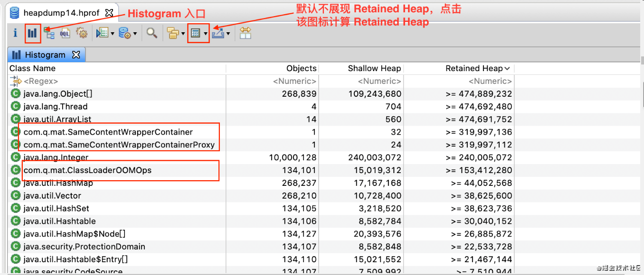
Task: Open the Thread Overview gear icon
Action: coord(82,33)
